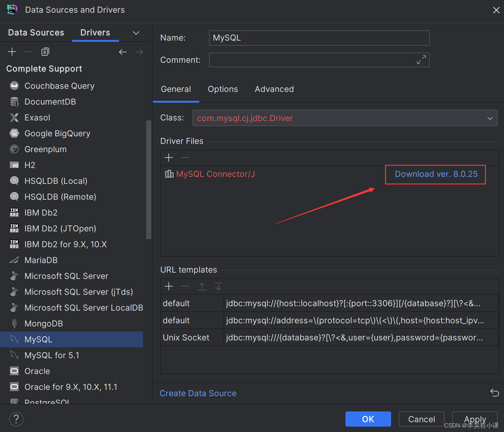Select Google BigQuery driver

[x=72, y=133]
